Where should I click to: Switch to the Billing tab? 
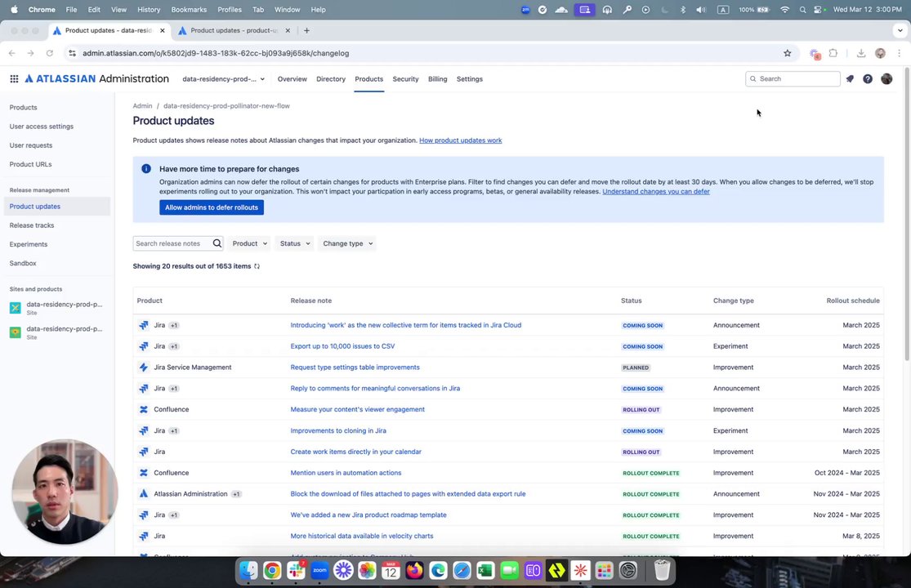coord(437,79)
